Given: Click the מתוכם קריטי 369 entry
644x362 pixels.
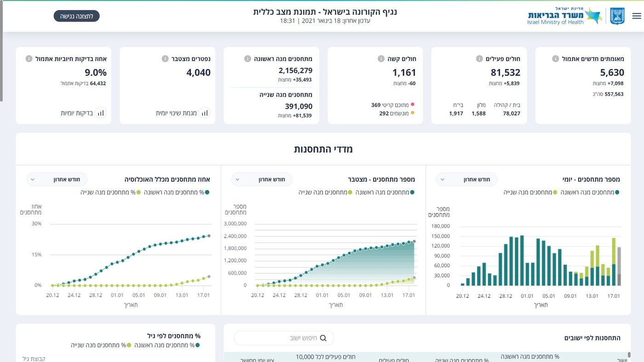Looking at the screenshot, I should (393, 105).
